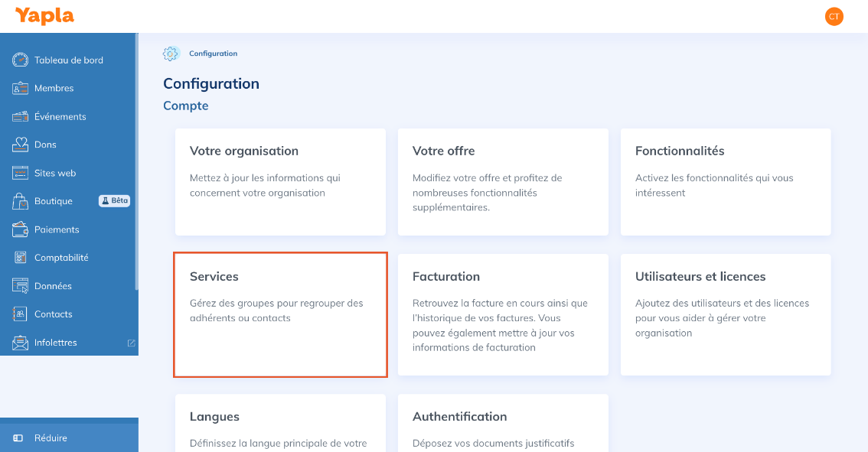Screen dimensions: 868x452
Task: Click the Paiements wallet icon
Action: [x=21, y=229]
